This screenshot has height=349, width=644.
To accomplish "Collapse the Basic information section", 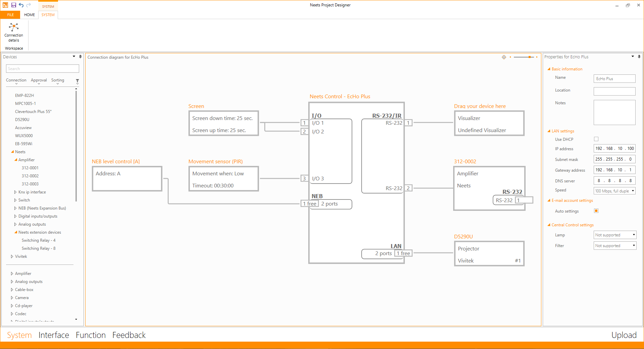I will click(x=549, y=69).
